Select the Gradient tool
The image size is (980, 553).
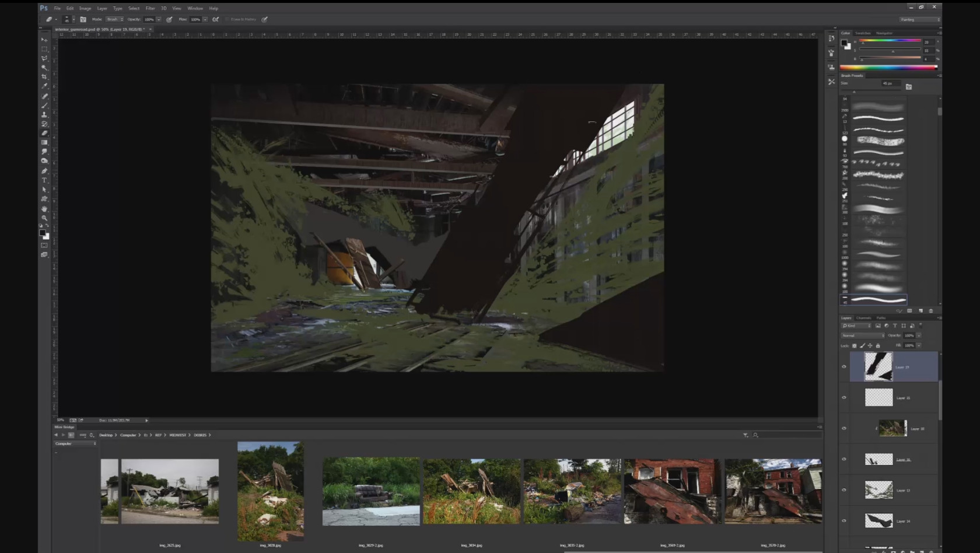tap(44, 142)
